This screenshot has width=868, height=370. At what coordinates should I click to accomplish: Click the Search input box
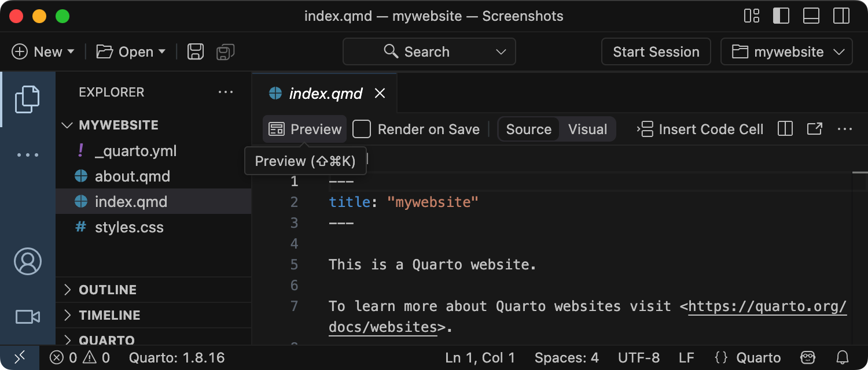click(x=429, y=52)
